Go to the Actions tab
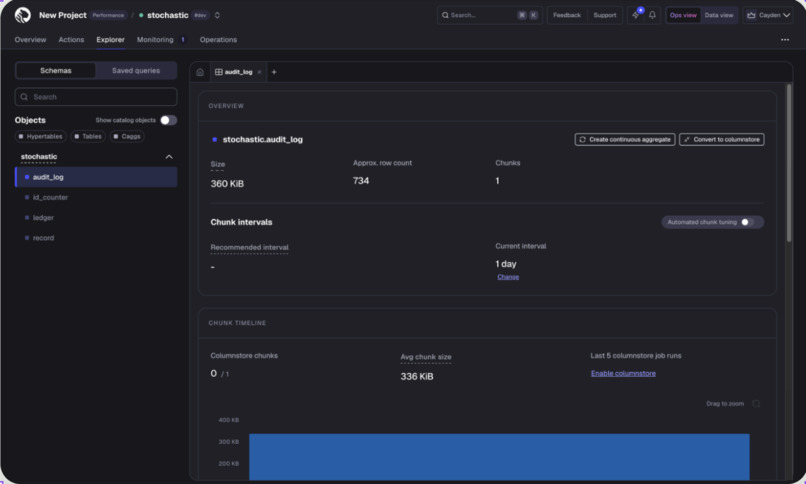 coord(71,40)
